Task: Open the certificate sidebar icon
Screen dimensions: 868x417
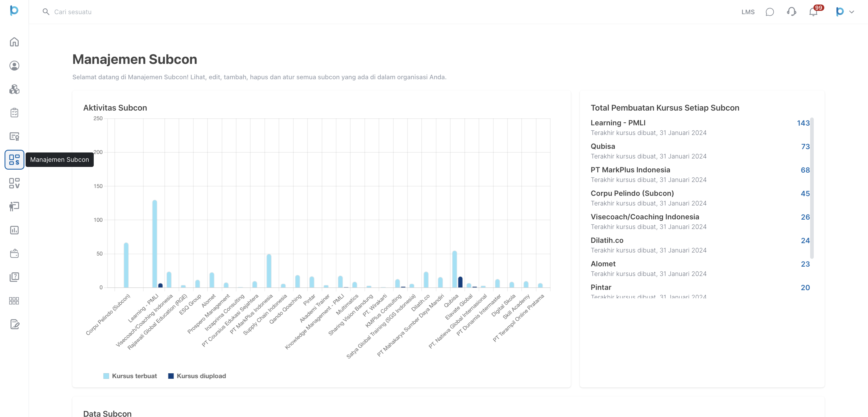Action: pyautogui.click(x=14, y=136)
